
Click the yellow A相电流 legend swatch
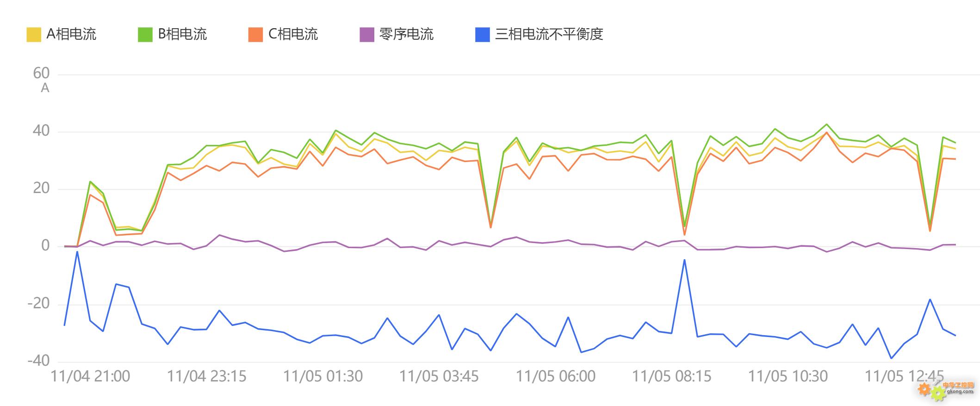34,35
